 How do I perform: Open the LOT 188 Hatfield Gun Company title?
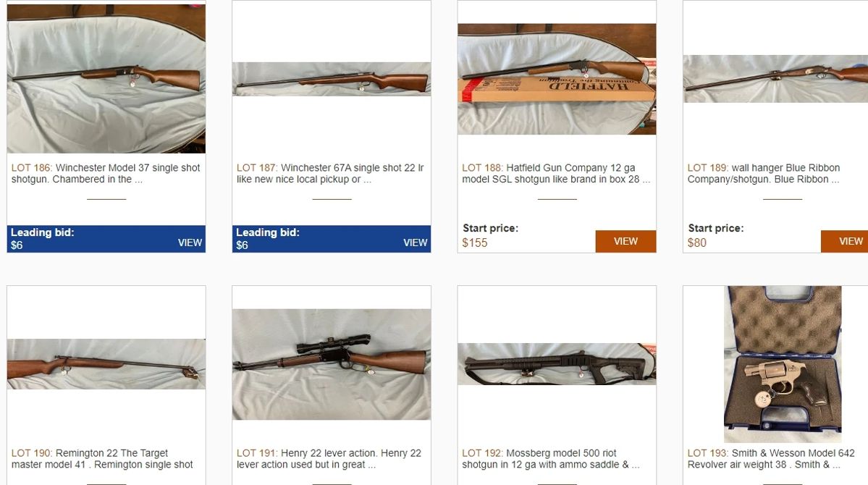pos(556,173)
